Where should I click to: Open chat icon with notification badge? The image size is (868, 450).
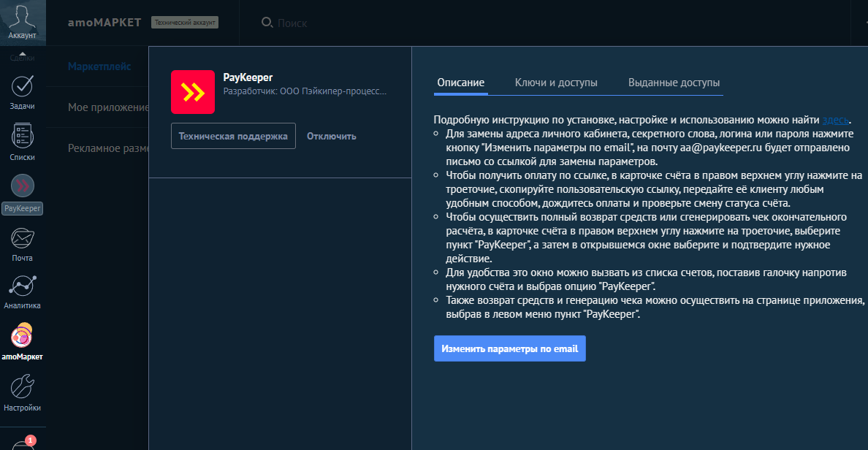pyautogui.click(x=23, y=443)
